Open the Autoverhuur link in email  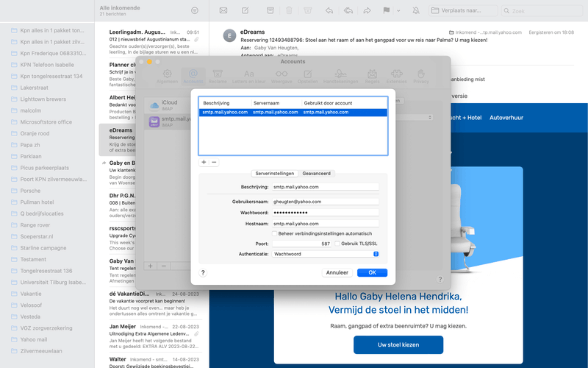(x=506, y=118)
